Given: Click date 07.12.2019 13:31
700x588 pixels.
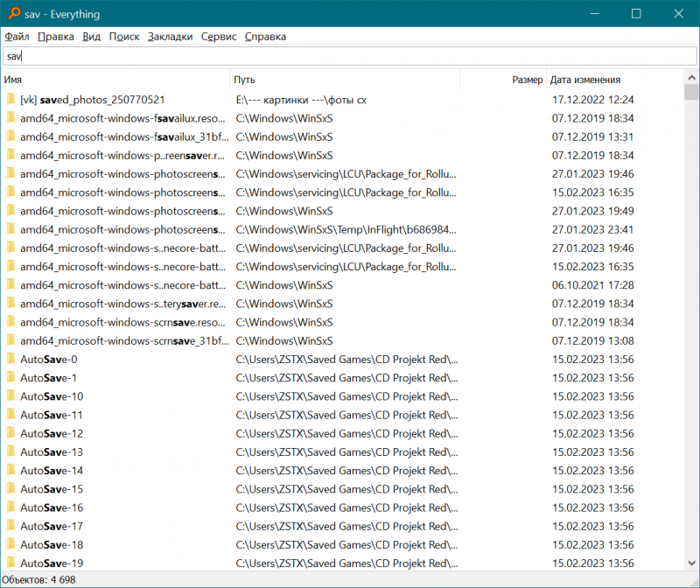Looking at the screenshot, I should point(593,136).
